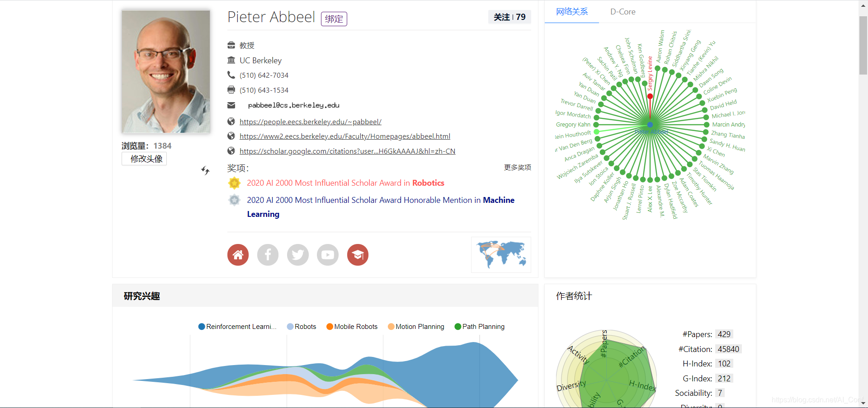This screenshot has height=408, width=868.
Task: Click the Facebook circle icon
Action: [268, 255]
